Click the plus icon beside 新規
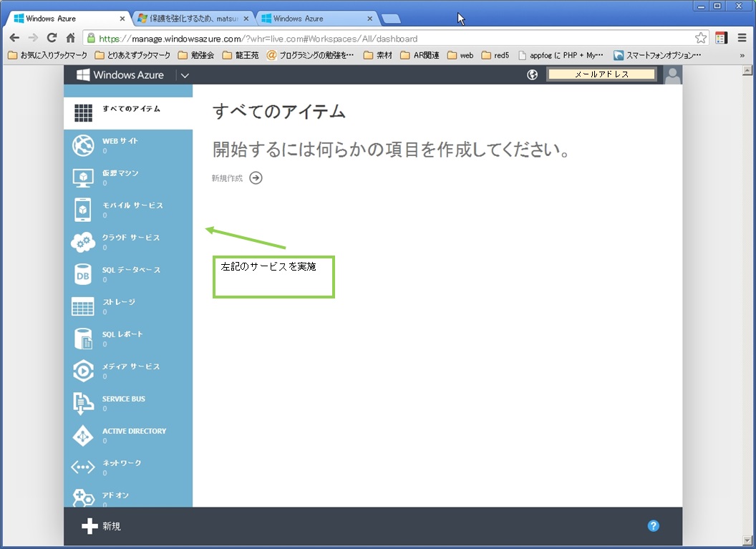Viewport: 756px width, 549px height. tap(89, 526)
